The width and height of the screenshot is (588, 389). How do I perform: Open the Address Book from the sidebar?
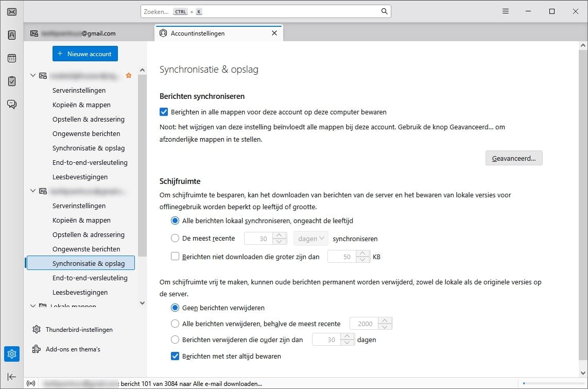point(11,35)
